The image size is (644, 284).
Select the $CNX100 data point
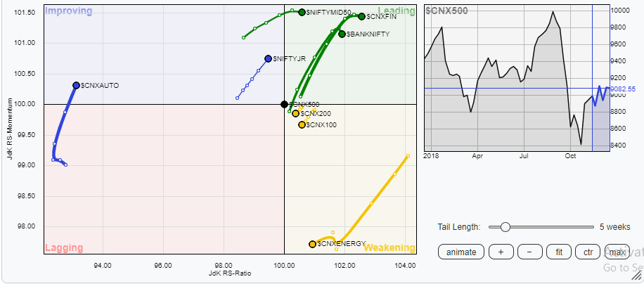click(x=302, y=124)
